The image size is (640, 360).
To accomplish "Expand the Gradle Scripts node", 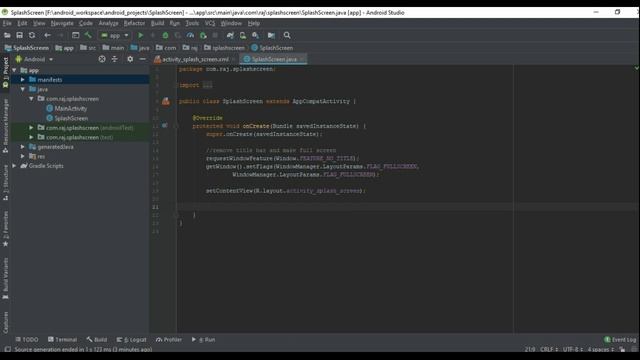I will pos(14,166).
